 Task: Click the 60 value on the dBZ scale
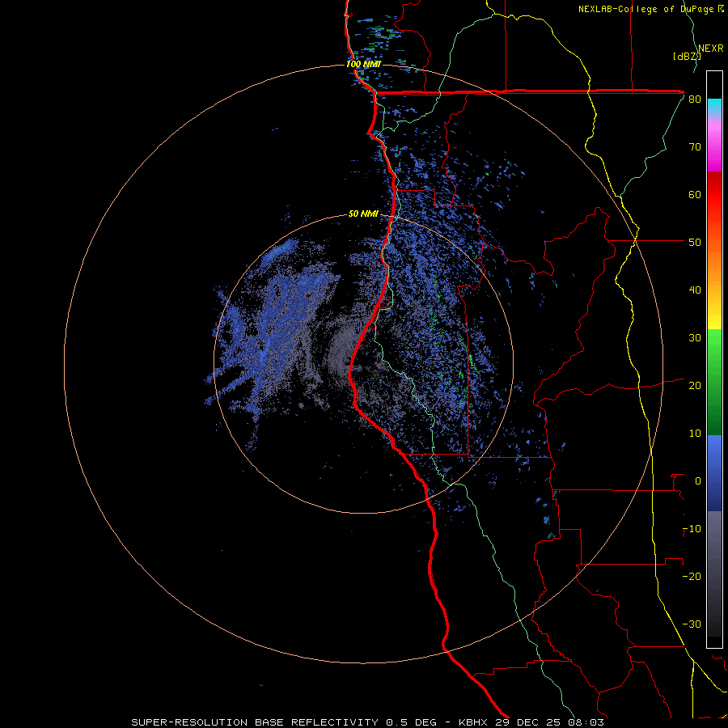[695, 194]
